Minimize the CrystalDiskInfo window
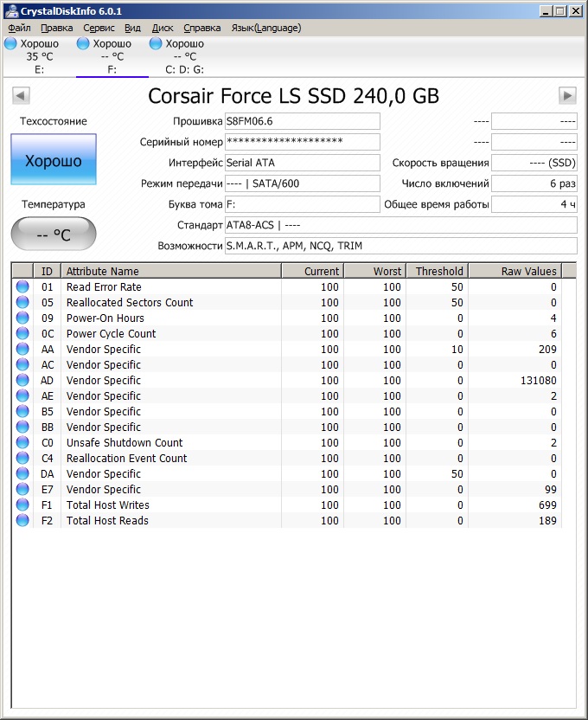The width and height of the screenshot is (588, 720). pos(546,11)
